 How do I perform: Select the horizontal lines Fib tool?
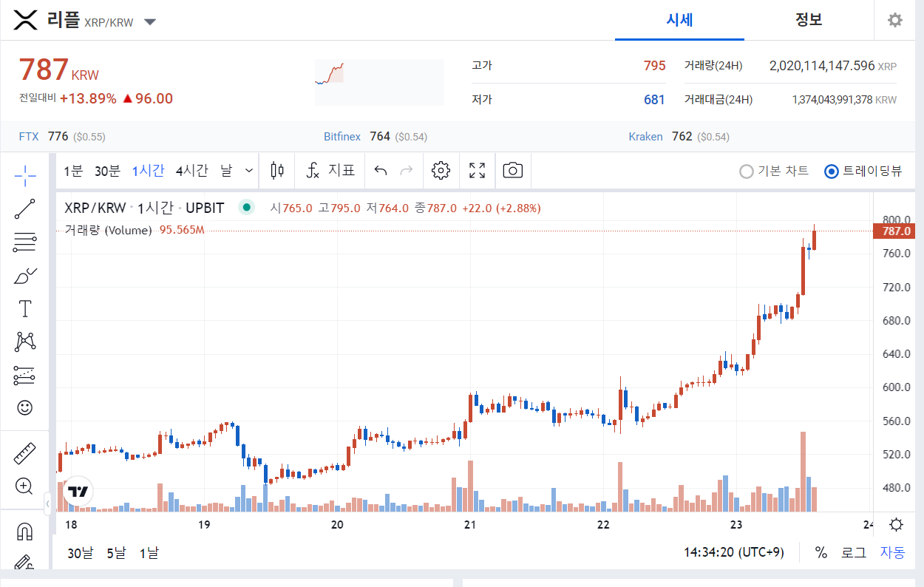(25, 242)
